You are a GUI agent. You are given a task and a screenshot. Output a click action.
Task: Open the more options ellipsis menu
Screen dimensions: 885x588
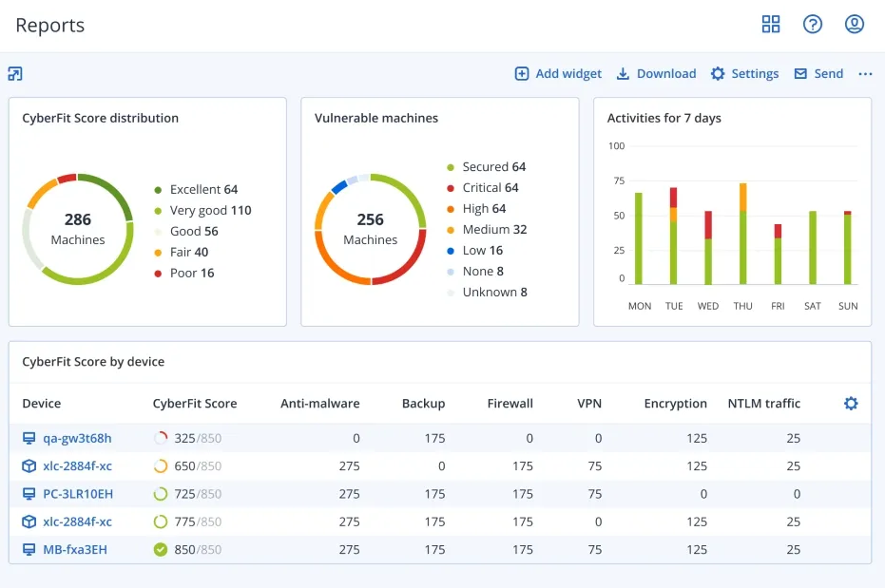point(865,74)
